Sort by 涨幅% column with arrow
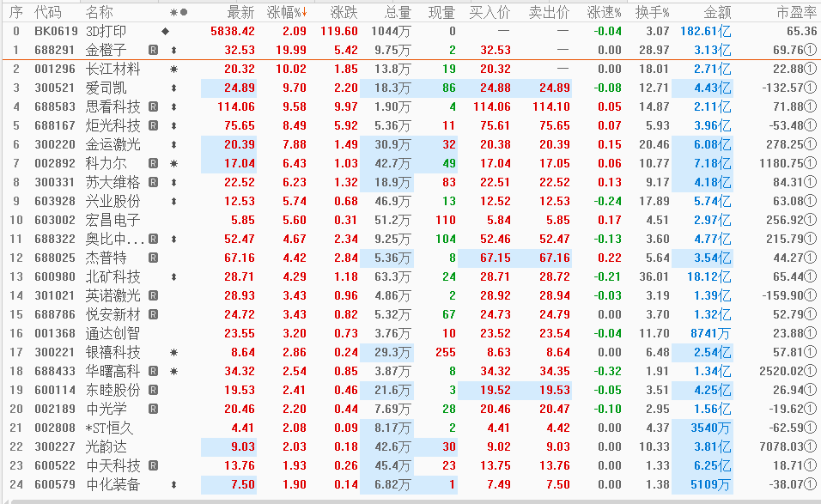The width and height of the screenshot is (821, 504). [x=288, y=12]
